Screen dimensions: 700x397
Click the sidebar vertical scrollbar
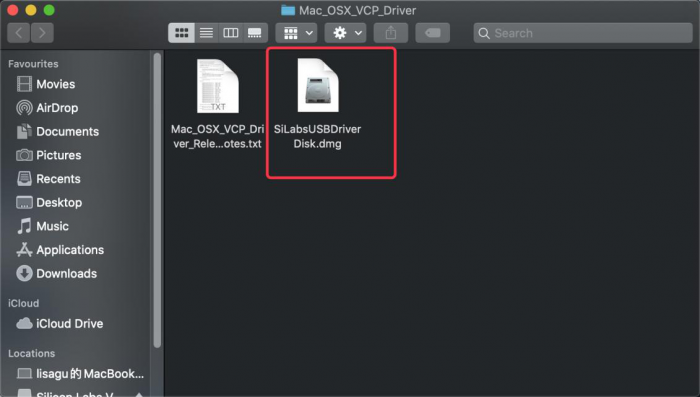[x=157, y=200]
